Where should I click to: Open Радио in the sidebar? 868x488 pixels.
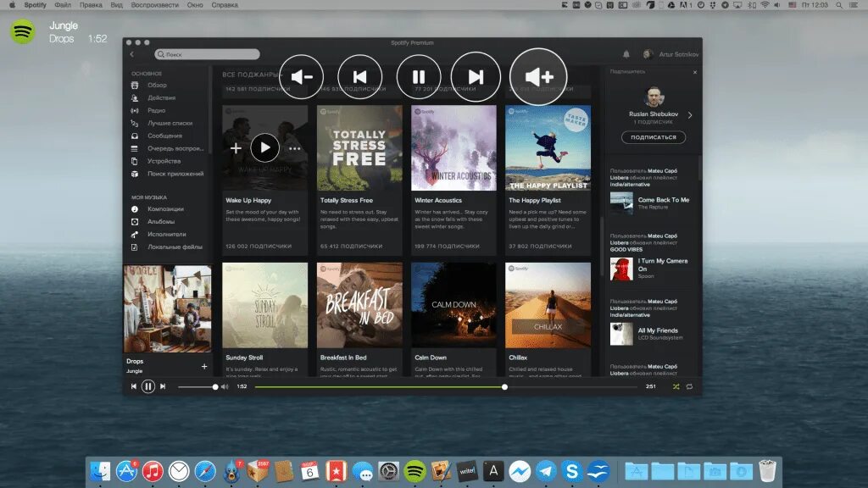coord(156,111)
